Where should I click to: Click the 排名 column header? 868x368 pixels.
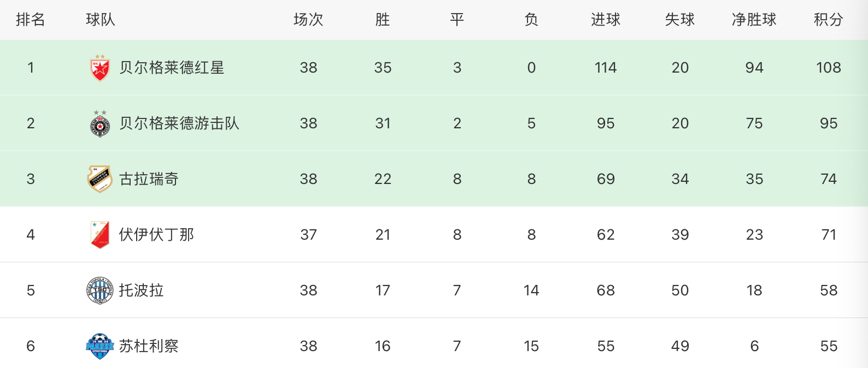coord(31,20)
